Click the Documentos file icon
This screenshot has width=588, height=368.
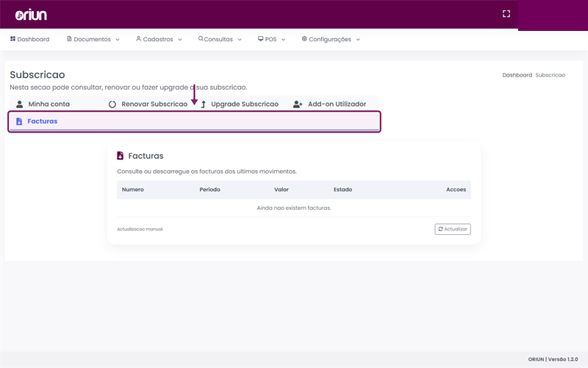pyautogui.click(x=69, y=39)
